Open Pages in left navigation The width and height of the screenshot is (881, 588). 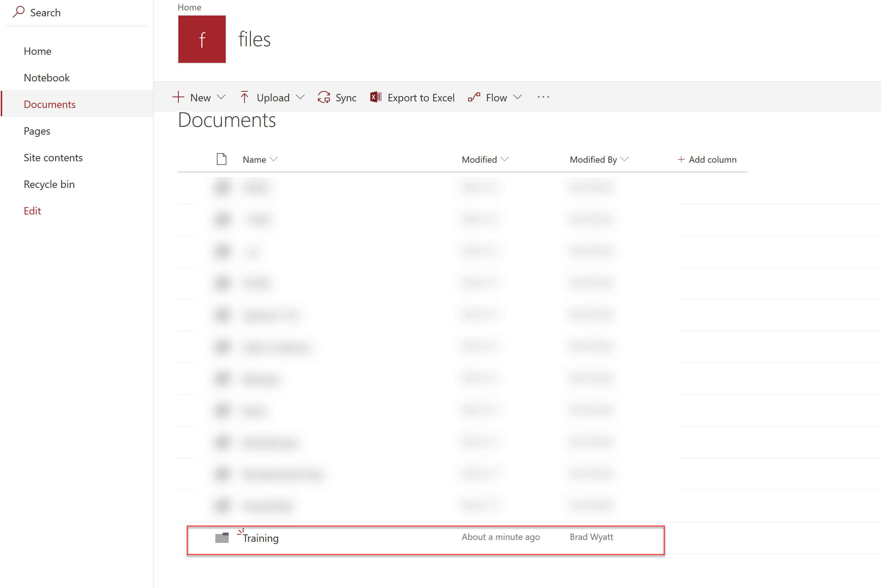click(37, 131)
